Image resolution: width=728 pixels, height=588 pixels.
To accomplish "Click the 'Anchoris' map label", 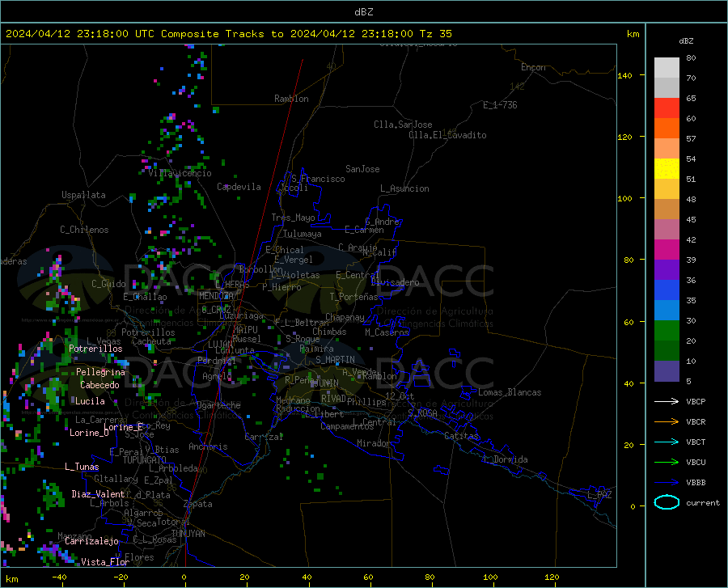I will 208,446.
